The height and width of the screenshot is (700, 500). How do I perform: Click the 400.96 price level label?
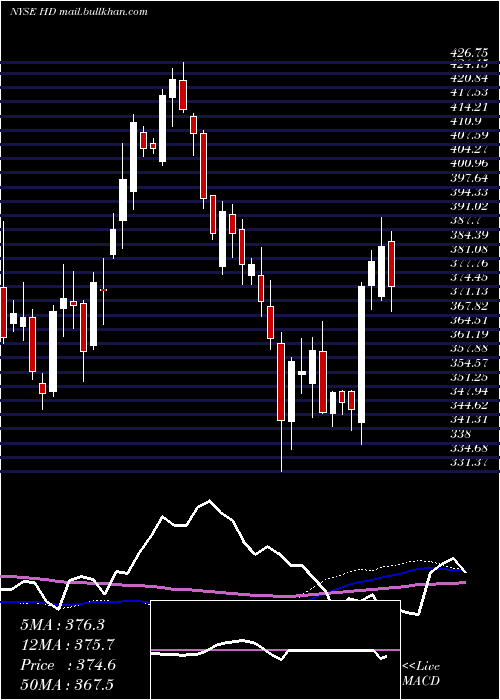coord(469,163)
